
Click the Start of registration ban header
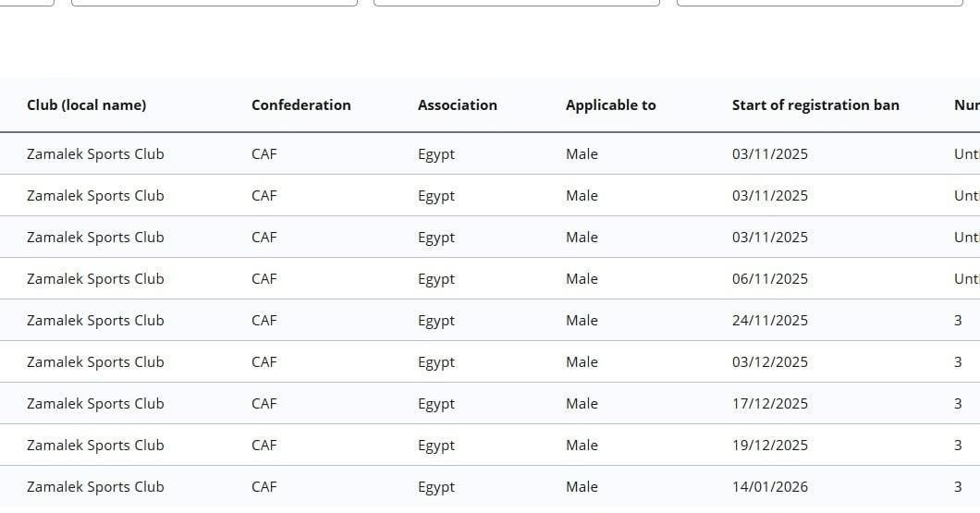[x=815, y=105]
